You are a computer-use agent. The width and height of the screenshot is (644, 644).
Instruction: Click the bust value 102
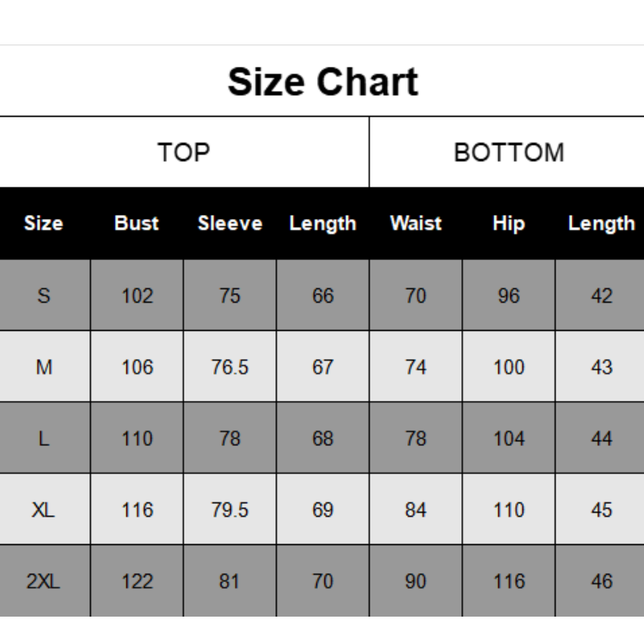pyautogui.click(x=137, y=295)
